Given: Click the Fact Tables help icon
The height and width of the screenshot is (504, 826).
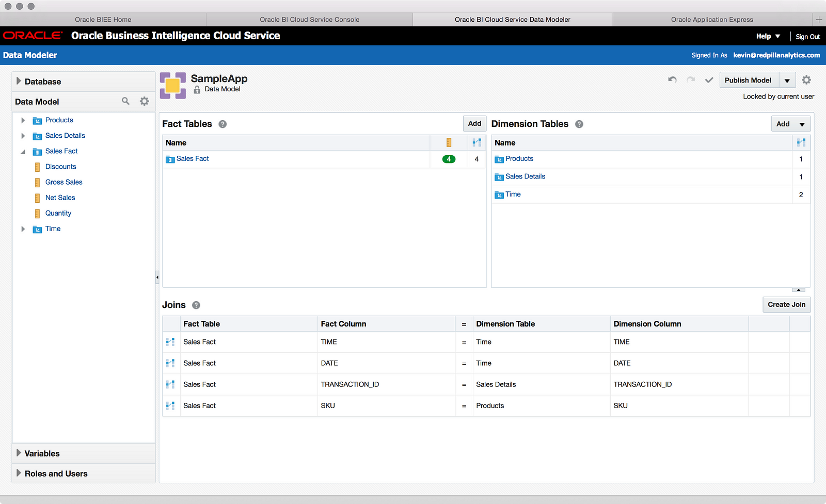Looking at the screenshot, I should [x=223, y=124].
